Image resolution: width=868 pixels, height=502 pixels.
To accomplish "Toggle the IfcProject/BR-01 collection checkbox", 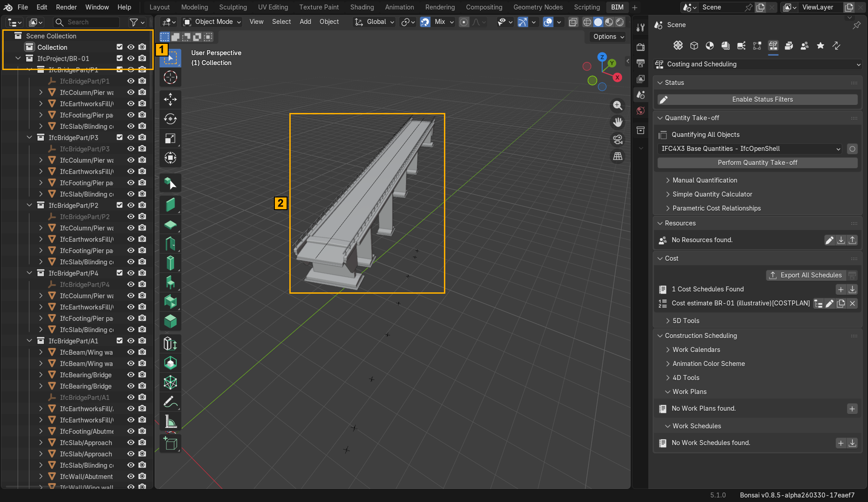I will [119, 58].
